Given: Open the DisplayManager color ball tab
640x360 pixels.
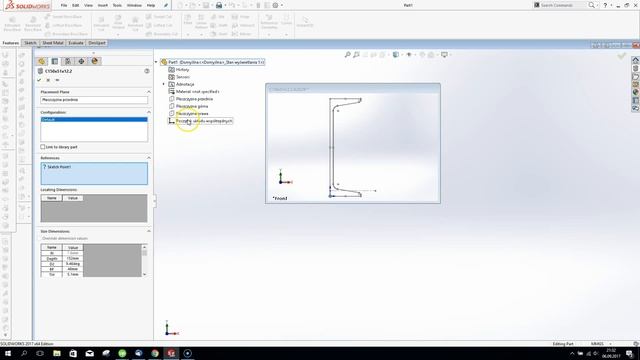Looking at the screenshot, I should tap(95, 61).
